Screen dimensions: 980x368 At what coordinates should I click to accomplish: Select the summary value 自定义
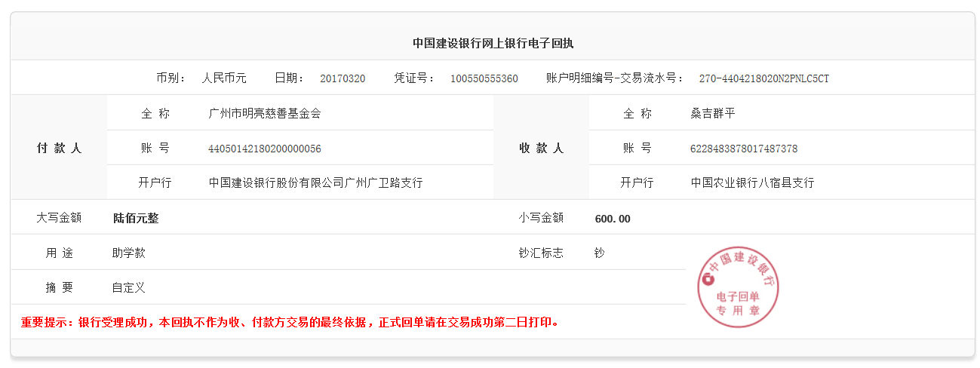[x=129, y=287]
